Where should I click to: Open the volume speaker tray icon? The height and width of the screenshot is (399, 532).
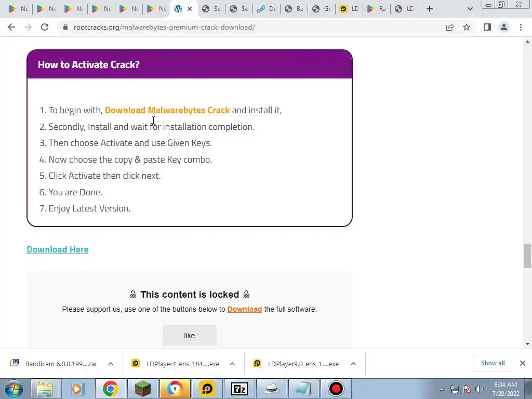479,389
